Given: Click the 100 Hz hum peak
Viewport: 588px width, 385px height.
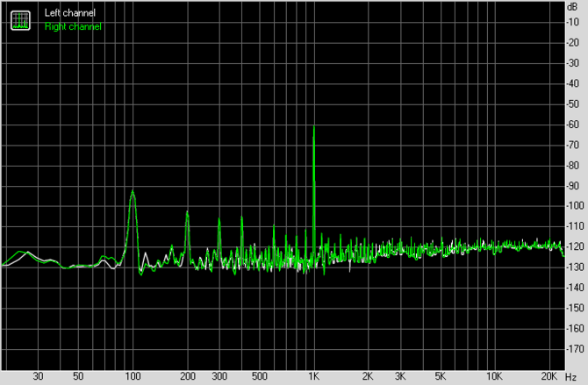Looking at the screenshot, I should (x=133, y=225).
